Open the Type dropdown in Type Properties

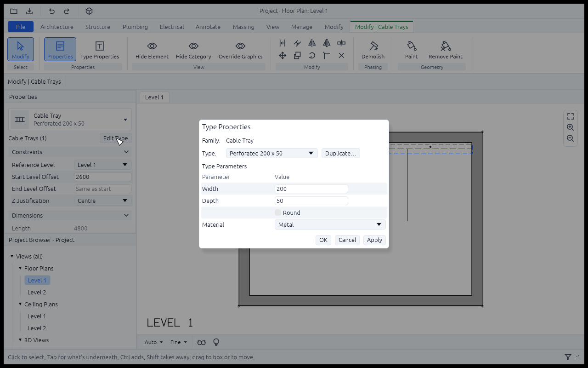[271, 153]
